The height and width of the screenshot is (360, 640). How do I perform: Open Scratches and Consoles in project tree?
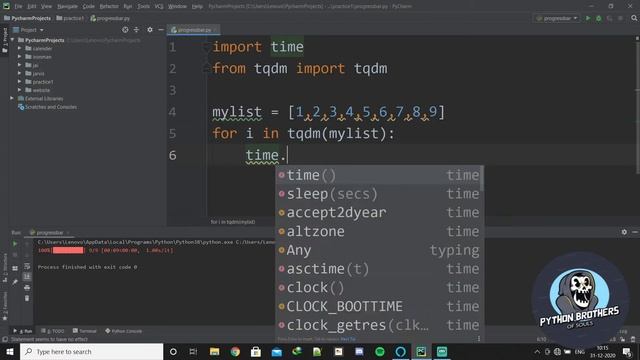click(x=47, y=107)
